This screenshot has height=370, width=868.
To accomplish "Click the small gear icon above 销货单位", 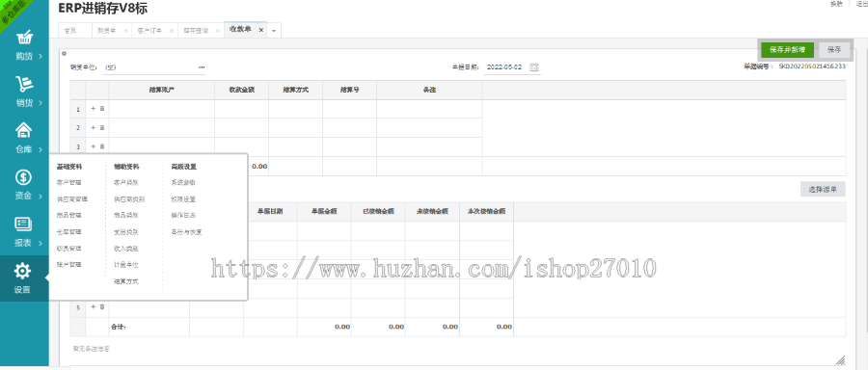I will (65, 54).
